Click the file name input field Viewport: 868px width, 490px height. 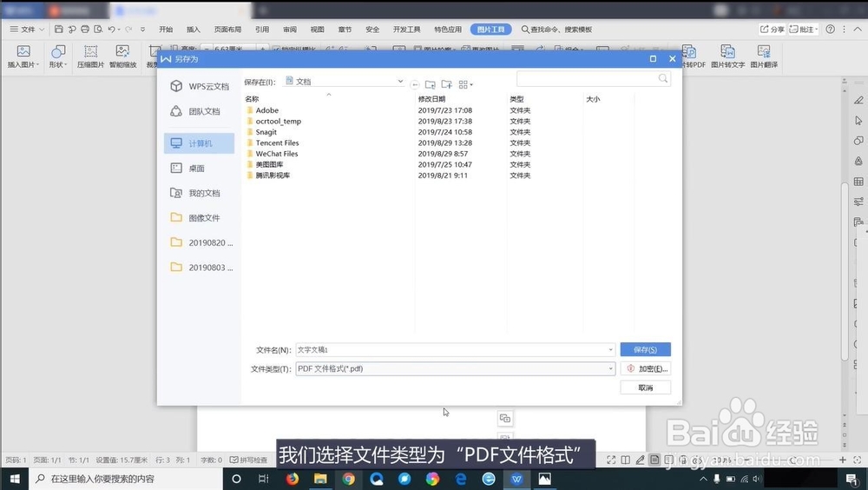tap(455, 350)
